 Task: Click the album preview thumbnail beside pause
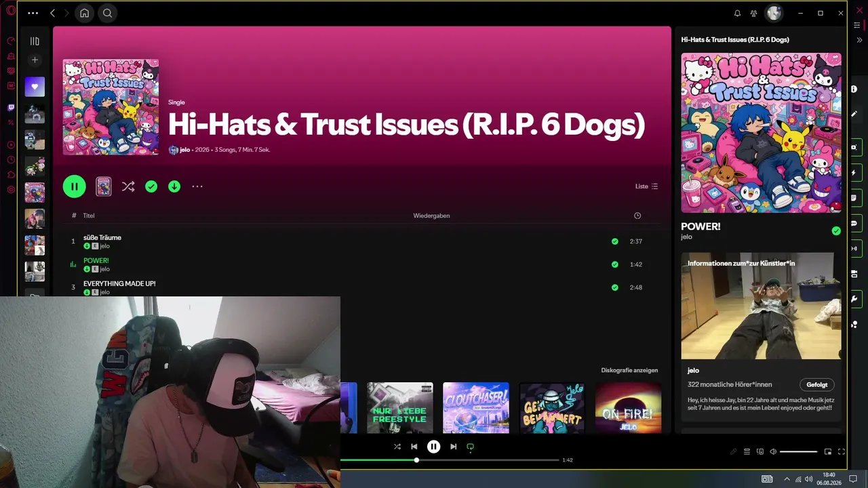tap(104, 186)
